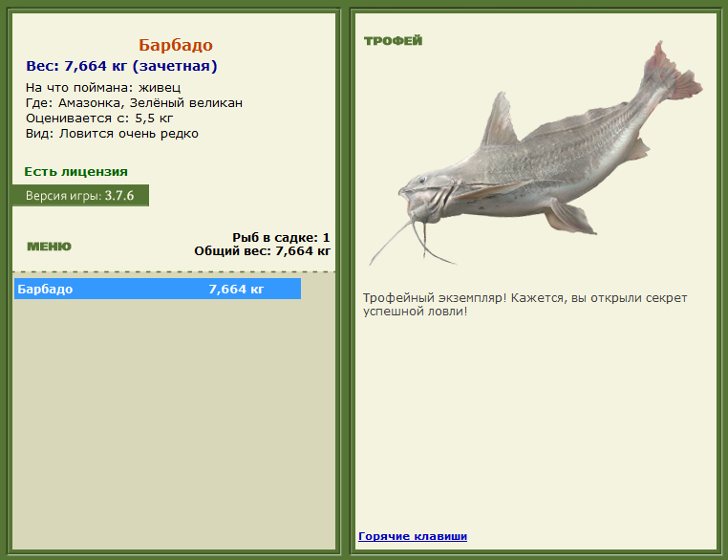This screenshot has width=728, height=560.
Task: Click the Версия игры 3.7.6 badge
Action: 80,196
